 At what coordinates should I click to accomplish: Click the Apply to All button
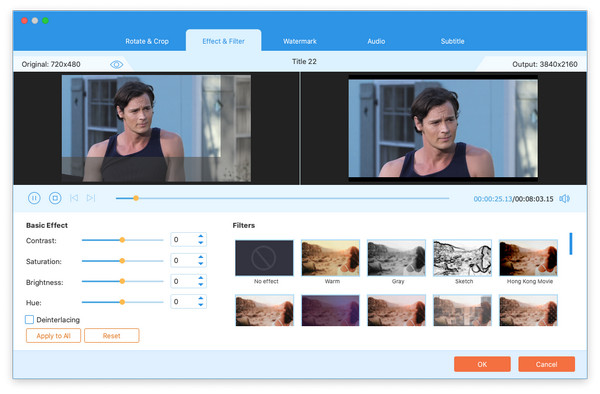pos(54,335)
